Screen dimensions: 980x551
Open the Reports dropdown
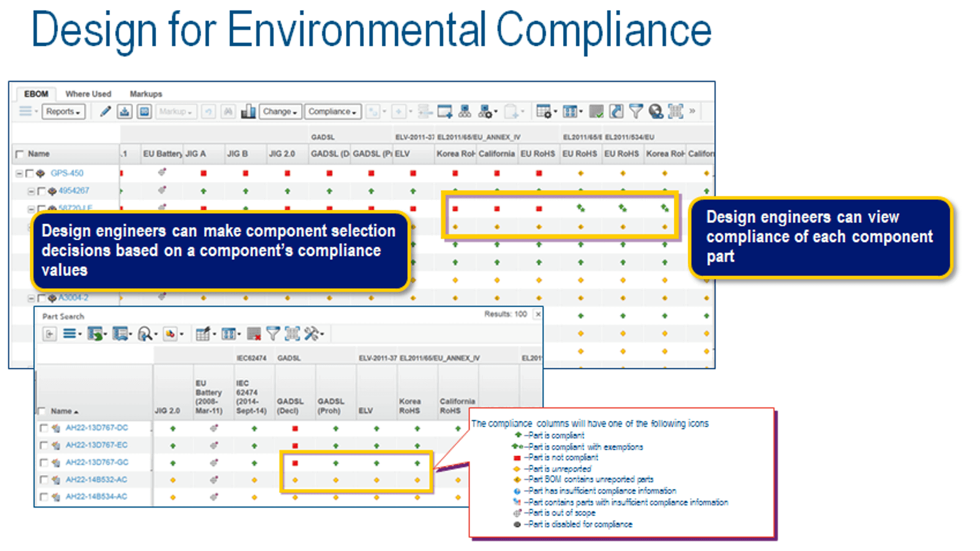pos(63,111)
